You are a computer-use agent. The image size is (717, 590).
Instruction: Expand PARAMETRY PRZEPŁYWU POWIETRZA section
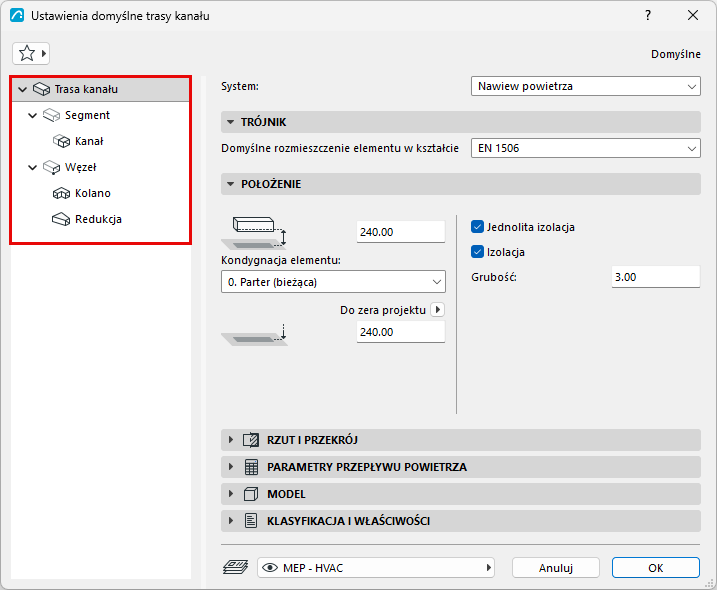click(230, 467)
